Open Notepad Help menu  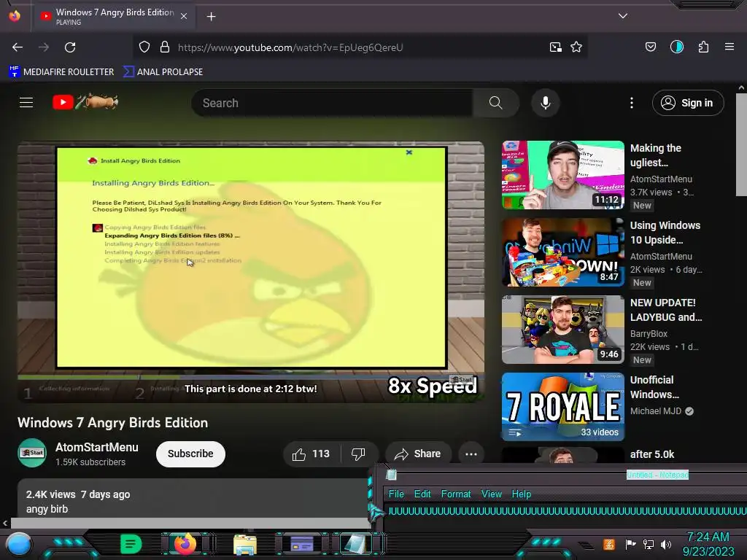(521, 494)
